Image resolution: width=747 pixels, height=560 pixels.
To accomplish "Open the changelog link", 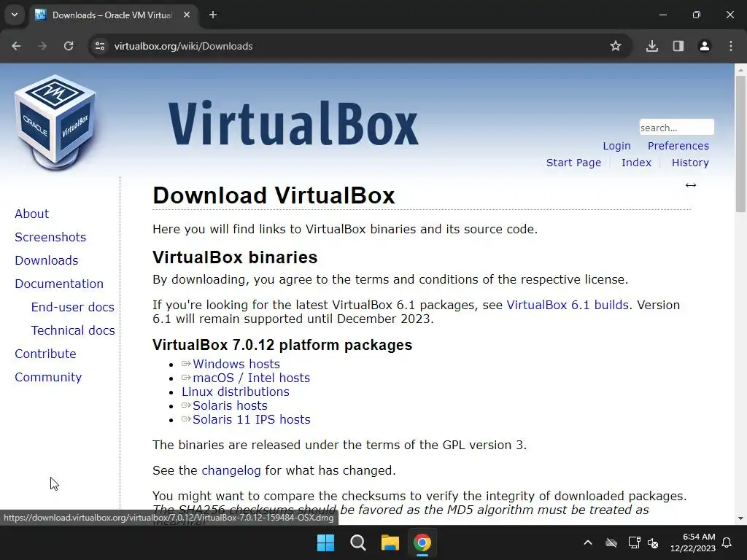I will [x=231, y=470].
